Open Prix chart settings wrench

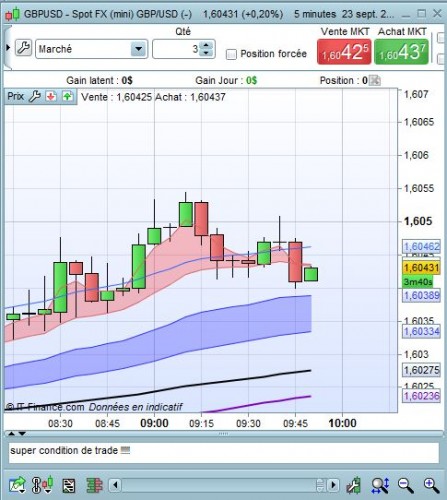click(34, 97)
